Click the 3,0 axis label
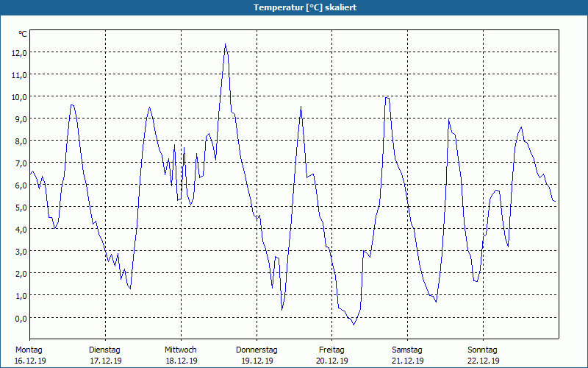The width and height of the screenshot is (588, 368). 21,252
